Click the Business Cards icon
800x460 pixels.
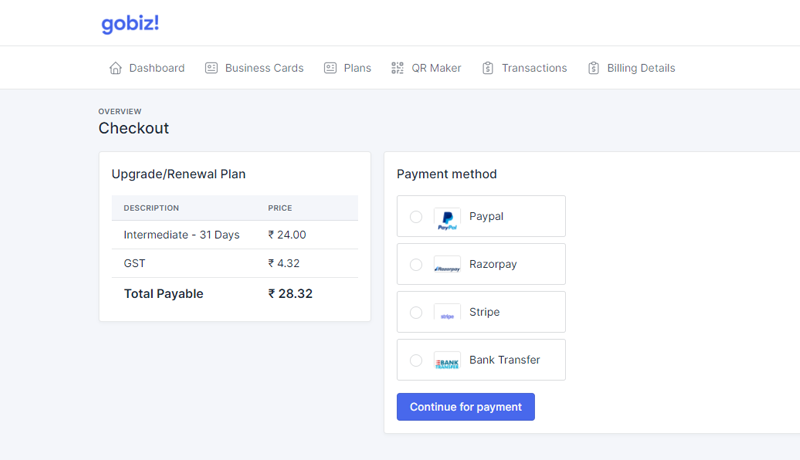211,68
